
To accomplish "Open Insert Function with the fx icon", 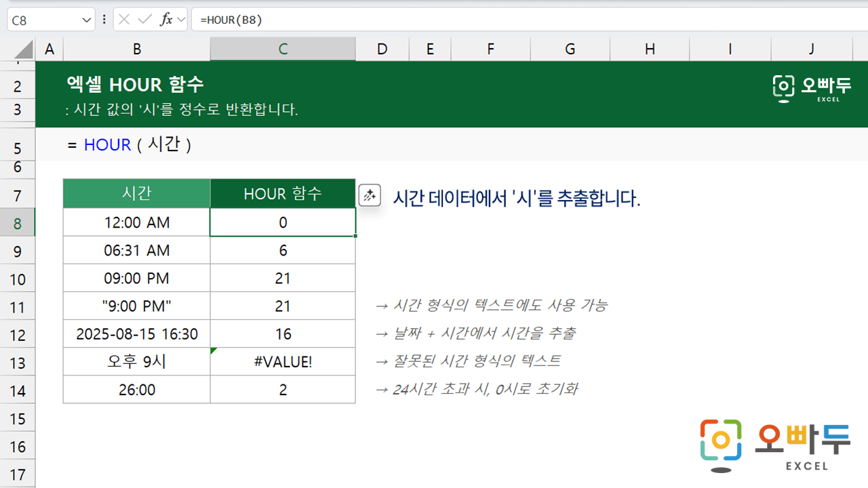I will coord(165,20).
